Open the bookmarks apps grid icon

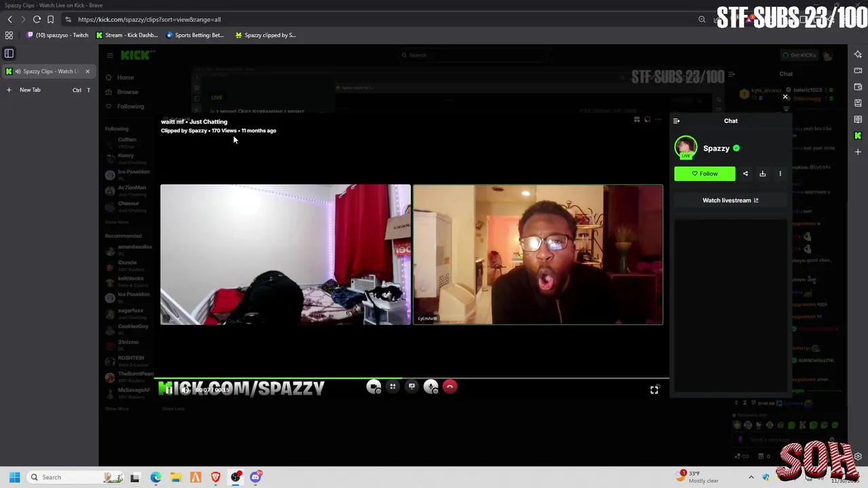[x=9, y=35]
